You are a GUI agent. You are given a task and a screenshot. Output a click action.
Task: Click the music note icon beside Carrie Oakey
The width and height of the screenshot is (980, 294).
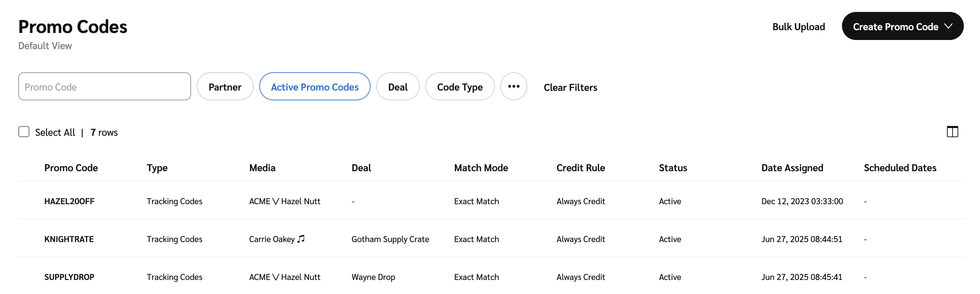coord(301,239)
